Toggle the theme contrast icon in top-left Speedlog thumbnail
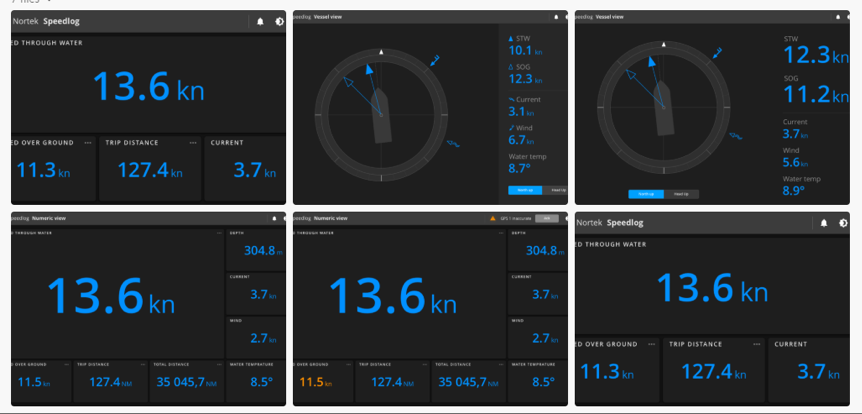The width and height of the screenshot is (862, 414). pyautogui.click(x=279, y=22)
